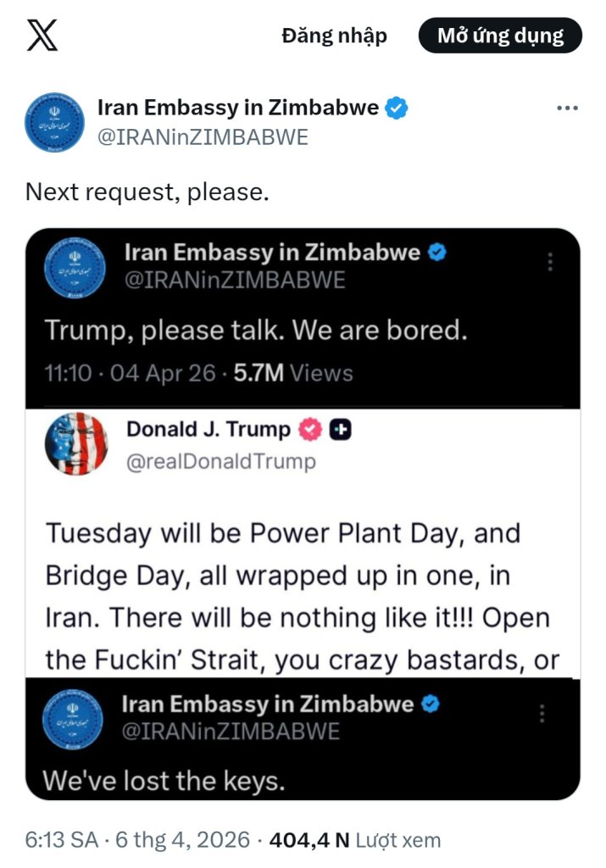Click the blue verified badge beside Zimbabwe
606x868 pixels.
[x=397, y=108]
